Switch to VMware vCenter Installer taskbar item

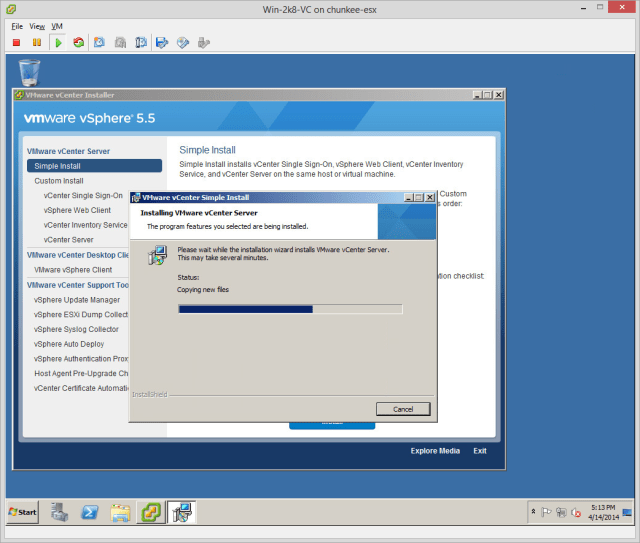coord(151,512)
